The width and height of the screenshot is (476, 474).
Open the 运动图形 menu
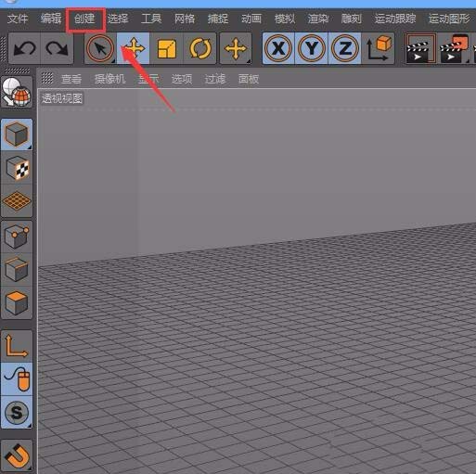449,19
